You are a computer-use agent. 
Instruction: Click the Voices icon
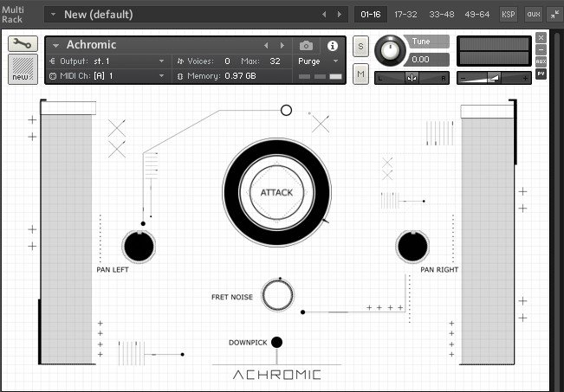point(180,61)
